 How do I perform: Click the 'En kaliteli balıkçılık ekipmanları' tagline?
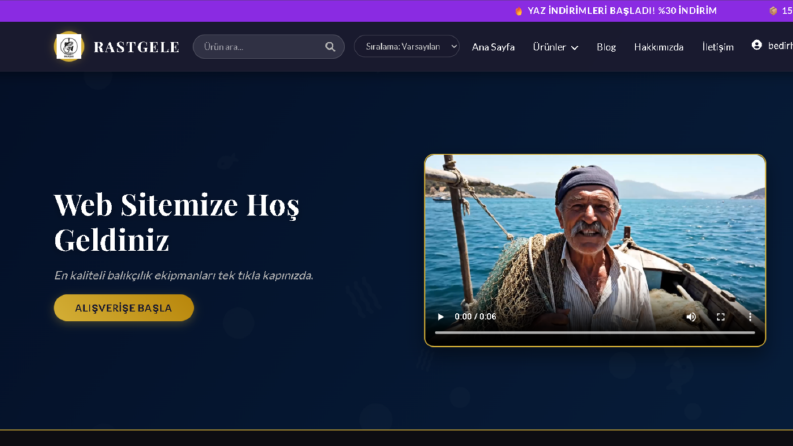tap(184, 276)
